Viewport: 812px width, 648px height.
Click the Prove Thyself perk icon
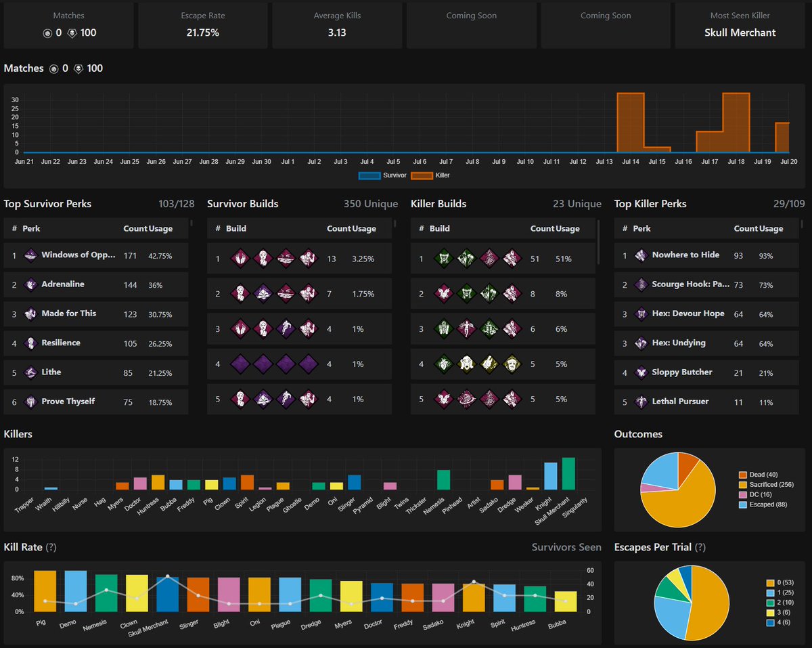[x=30, y=402]
